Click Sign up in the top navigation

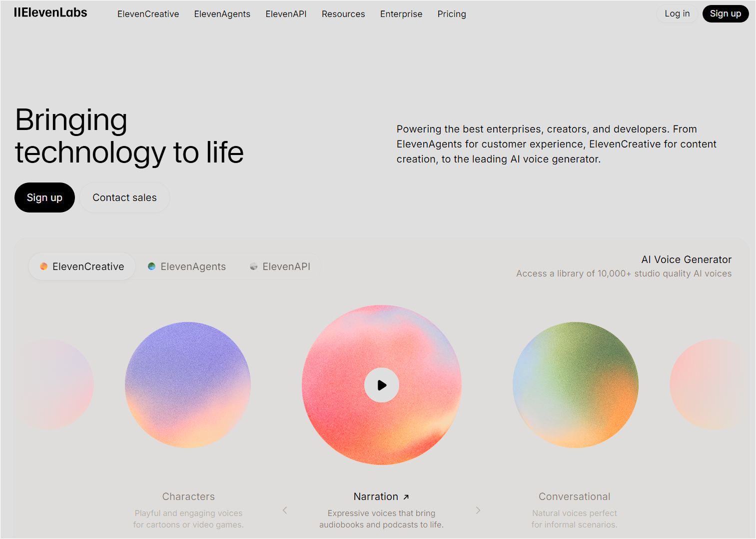[x=726, y=13]
